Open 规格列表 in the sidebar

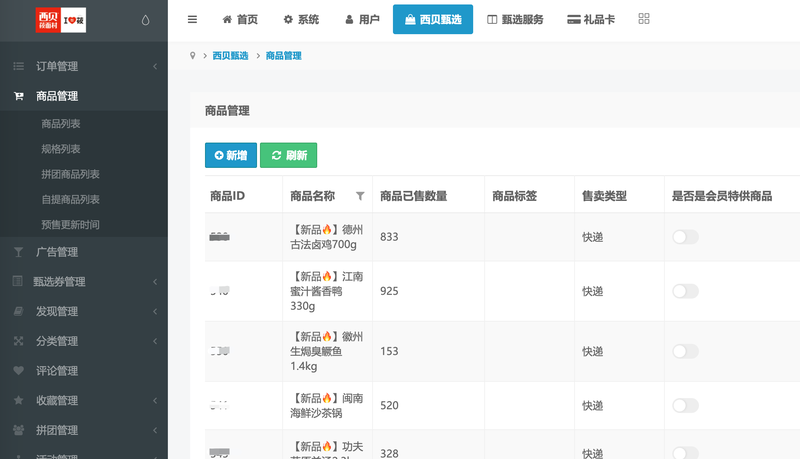click(61, 149)
